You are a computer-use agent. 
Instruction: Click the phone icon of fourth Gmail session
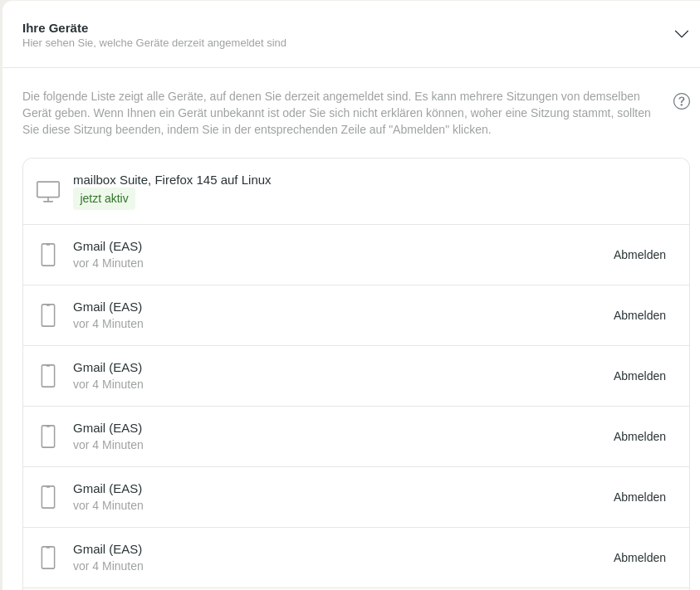(48, 436)
